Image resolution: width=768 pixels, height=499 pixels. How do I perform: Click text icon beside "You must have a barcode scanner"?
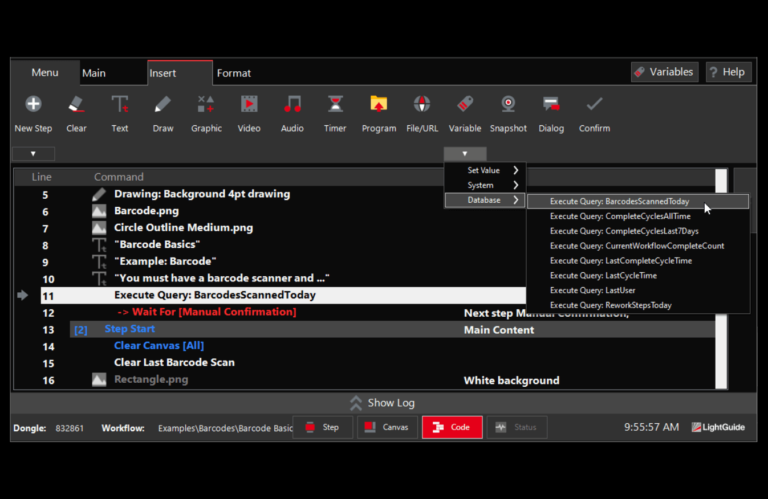click(x=99, y=279)
